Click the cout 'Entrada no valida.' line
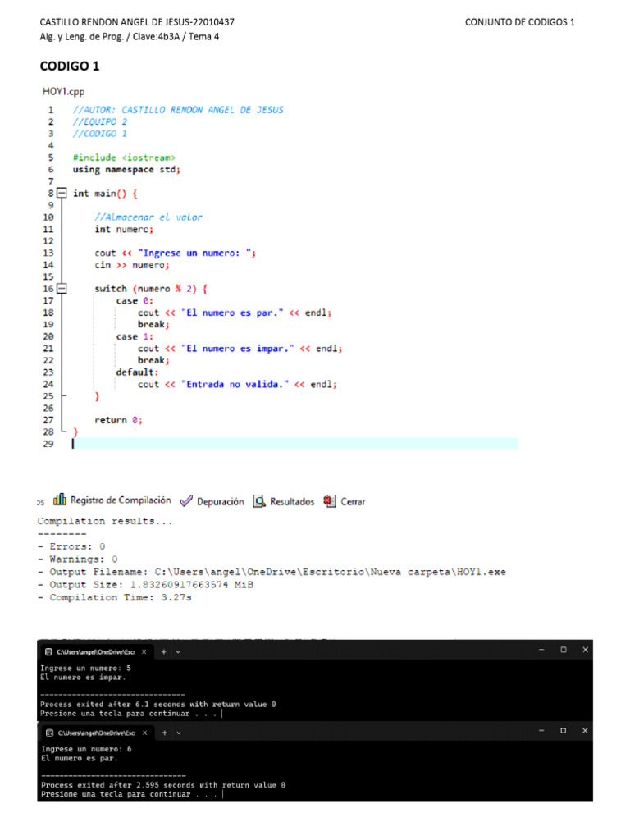 point(237,385)
